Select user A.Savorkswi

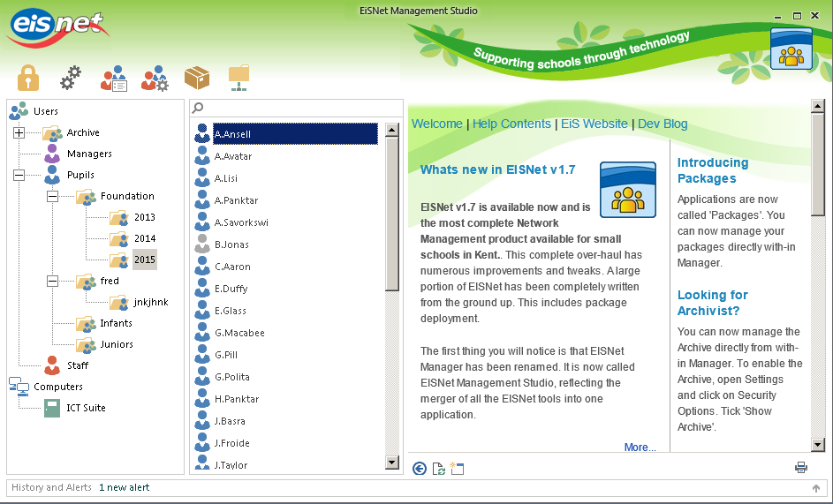pos(241,222)
